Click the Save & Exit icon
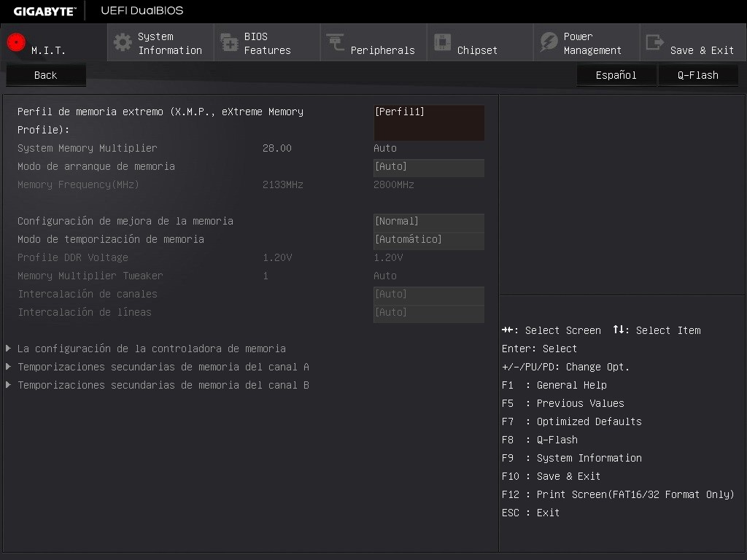747x560 pixels. tap(655, 42)
